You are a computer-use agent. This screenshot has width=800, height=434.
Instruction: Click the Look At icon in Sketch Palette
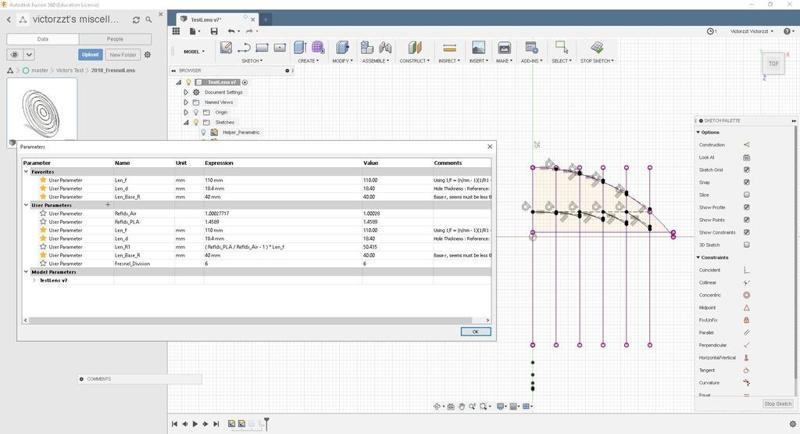[746, 157]
